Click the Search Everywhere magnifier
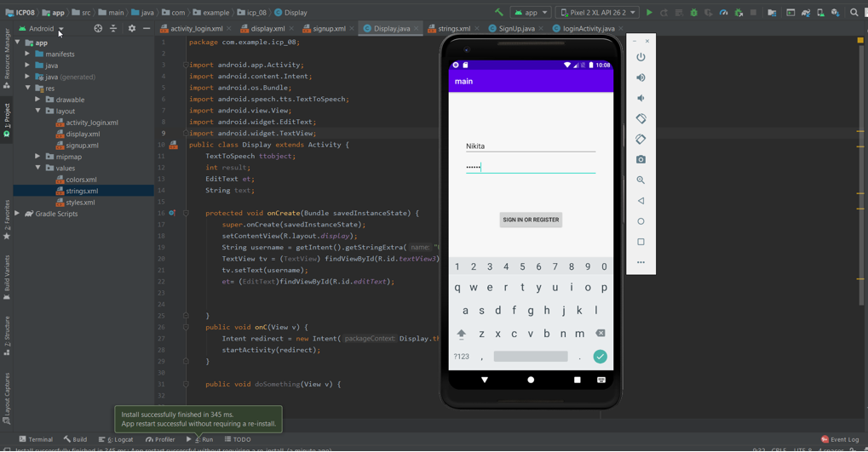 (x=854, y=12)
